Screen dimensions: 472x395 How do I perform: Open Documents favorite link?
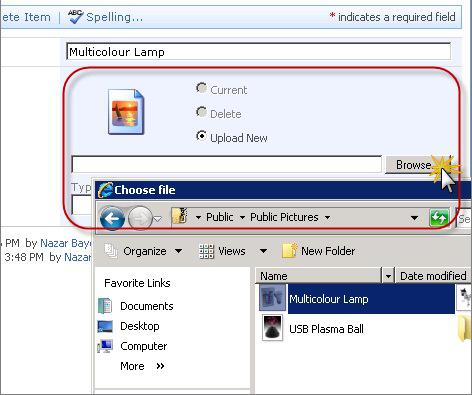click(147, 306)
